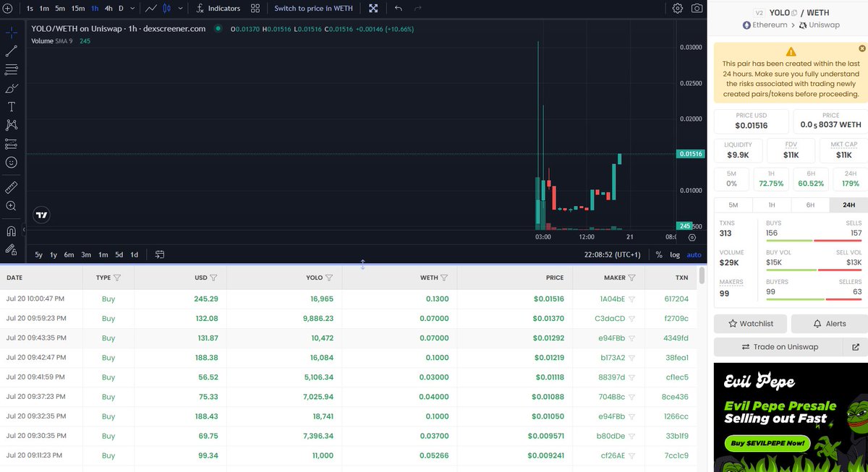Toggle lock all drawing tools
868x472 pixels.
[x=12, y=249]
